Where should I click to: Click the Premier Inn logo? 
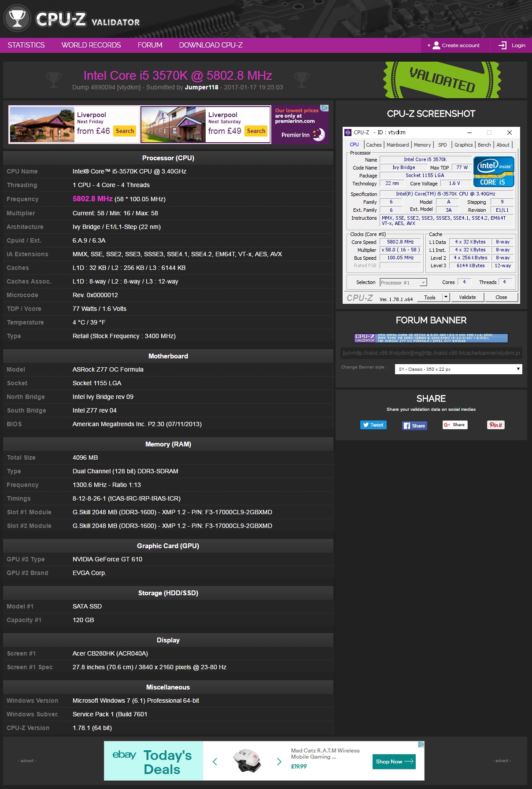click(x=303, y=135)
